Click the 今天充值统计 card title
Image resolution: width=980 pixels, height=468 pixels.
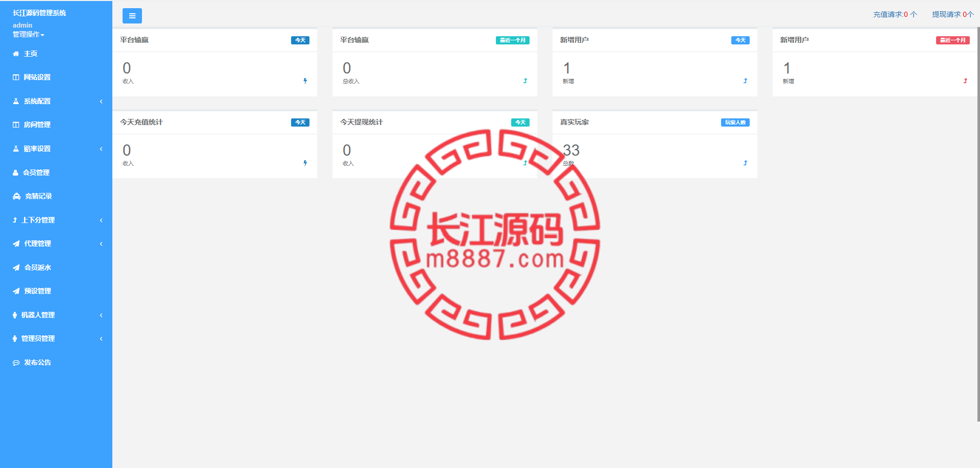(141, 122)
